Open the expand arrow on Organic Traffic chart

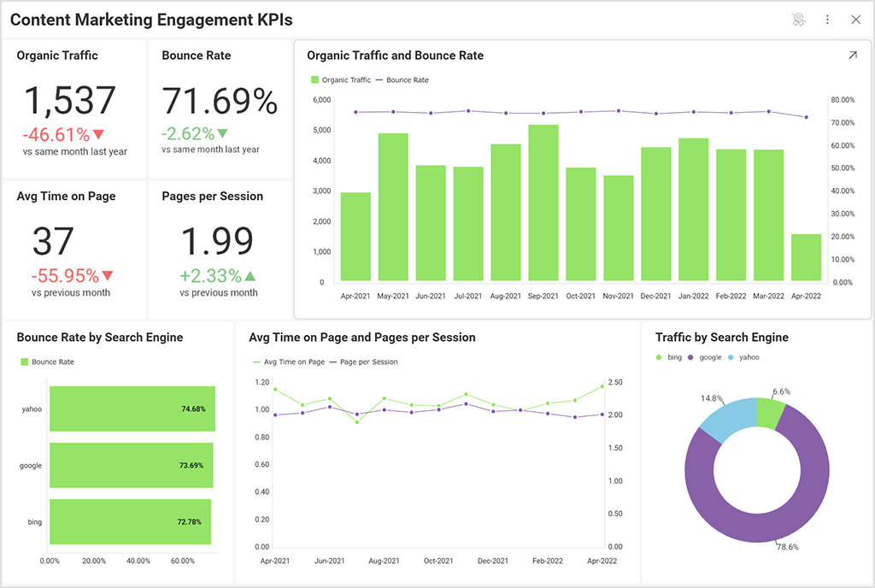pyautogui.click(x=852, y=55)
